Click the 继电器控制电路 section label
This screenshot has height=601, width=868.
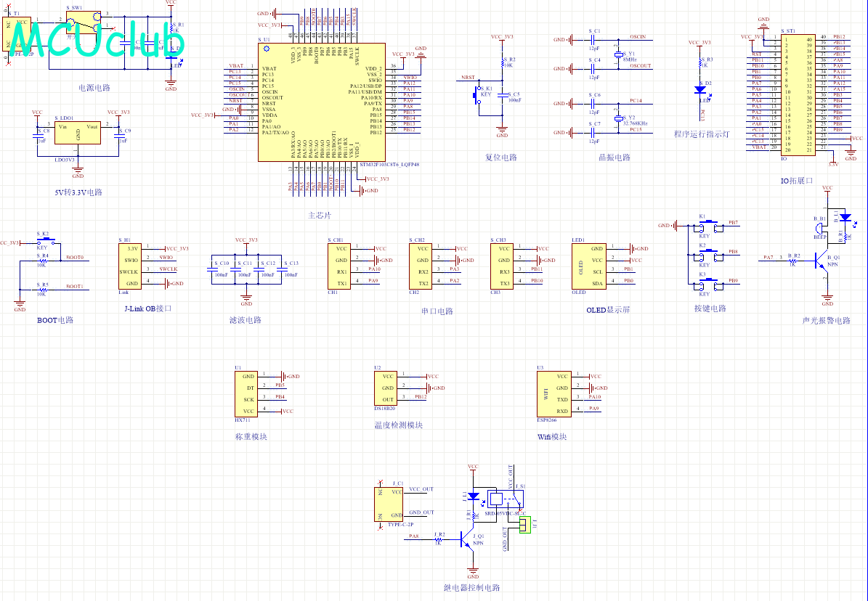point(472,588)
